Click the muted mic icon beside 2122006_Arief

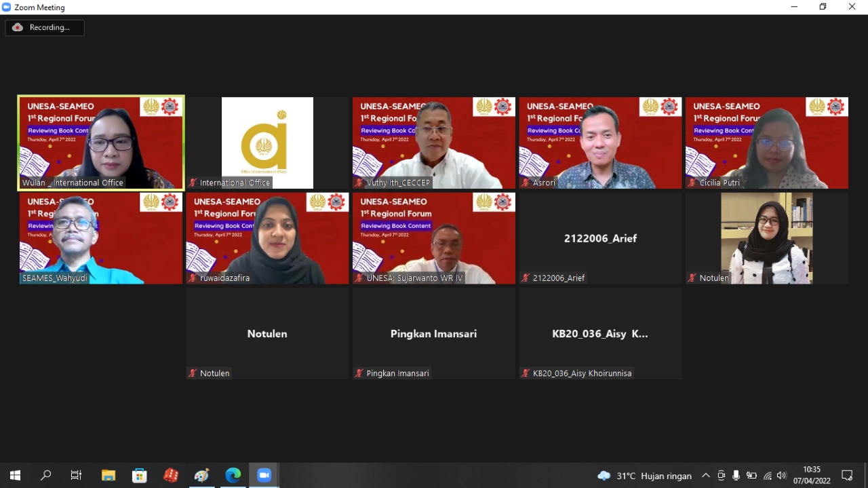526,278
